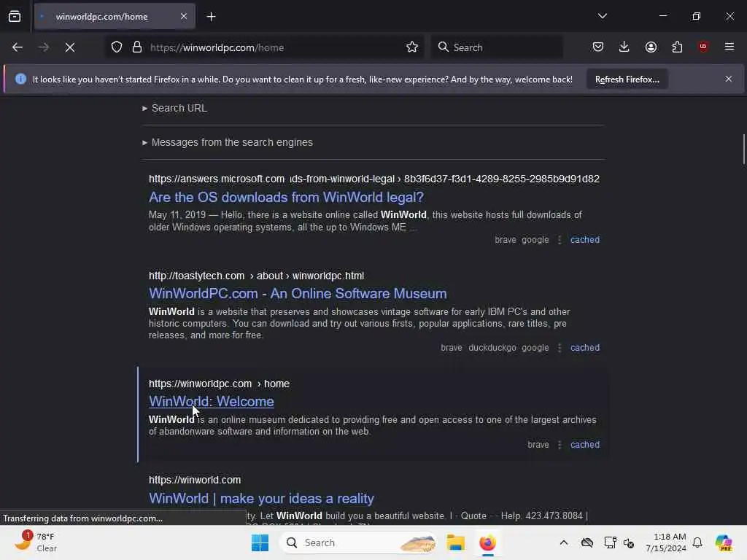Open File Explorer from the taskbar
The width and height of the screenshot is (747, 560).
(455, 542)
